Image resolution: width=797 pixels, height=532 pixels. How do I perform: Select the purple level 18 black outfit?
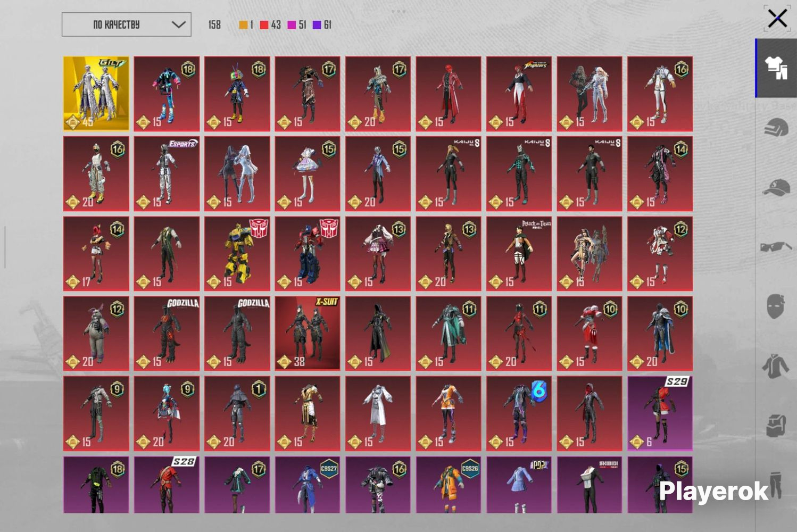(x=96, y=485)
